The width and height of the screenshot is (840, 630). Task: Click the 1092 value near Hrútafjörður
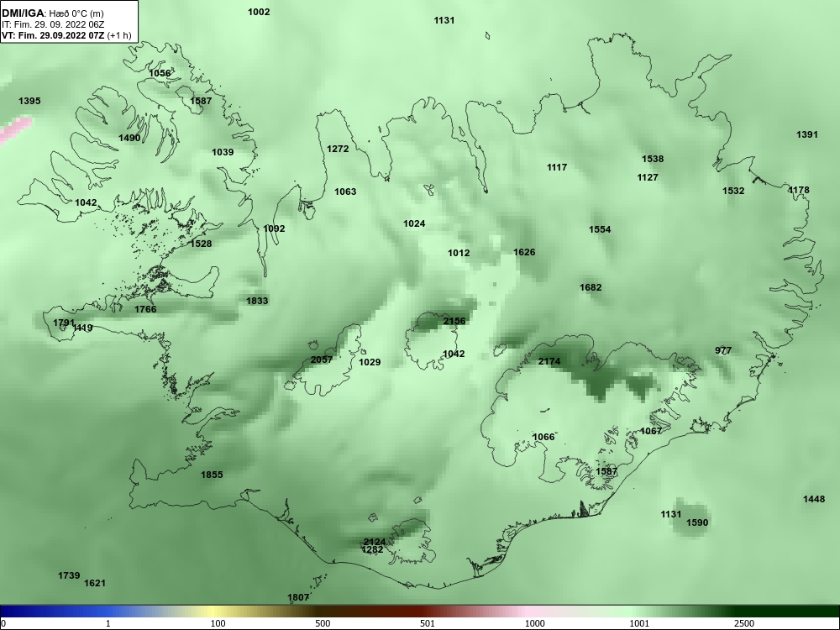point(275,228)
